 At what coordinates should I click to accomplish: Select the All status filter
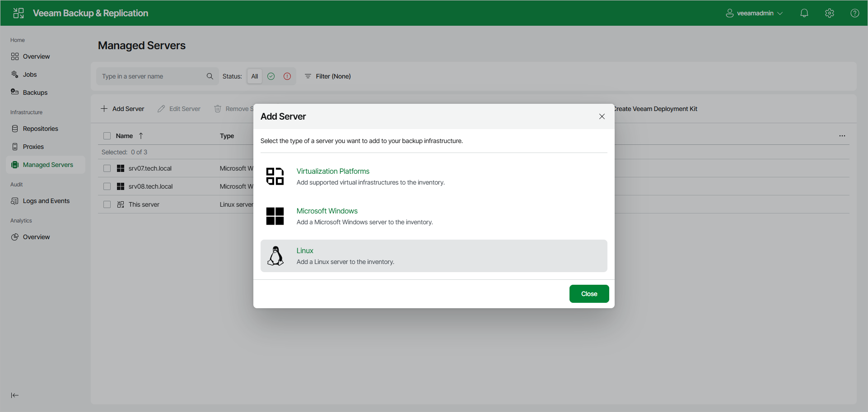click(255, 76)
